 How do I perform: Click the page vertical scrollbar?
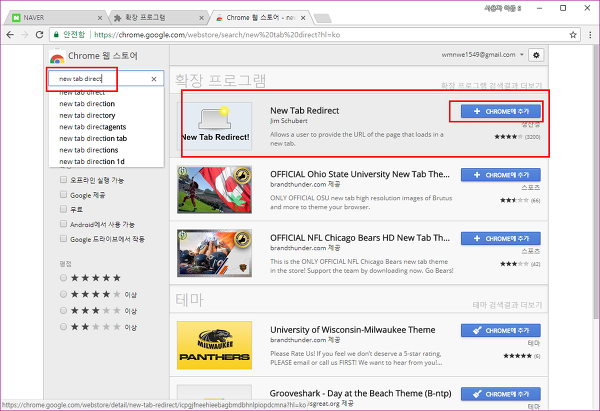click(596, 180)
